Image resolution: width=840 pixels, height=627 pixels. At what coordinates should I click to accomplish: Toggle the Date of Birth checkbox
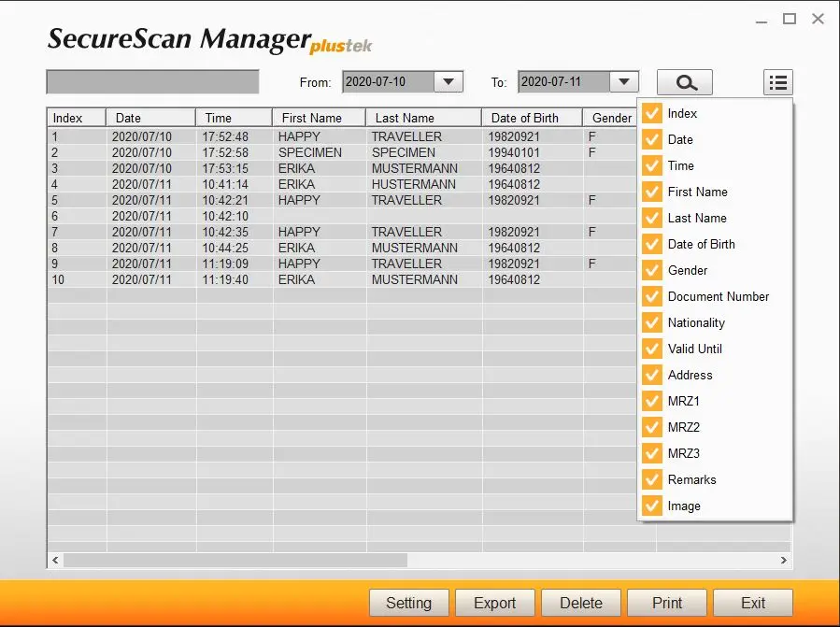[x=652, y=244]
